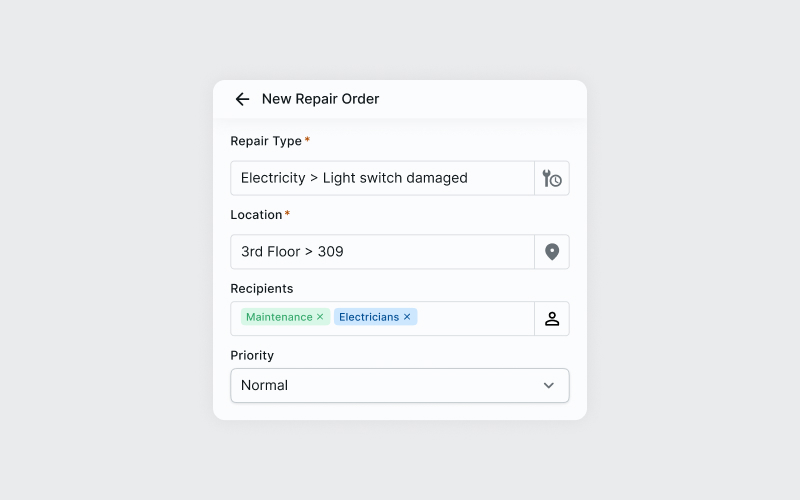800x500 pixels.
Task: Select the Maintenance tag text
Action: pyautogui.click(x=279, y=317)
